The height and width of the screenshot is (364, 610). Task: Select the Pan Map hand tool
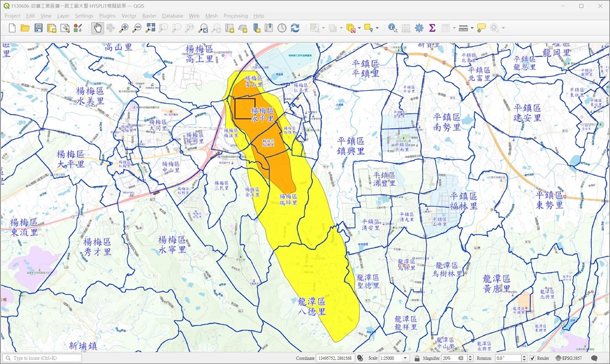click(98, 28)
